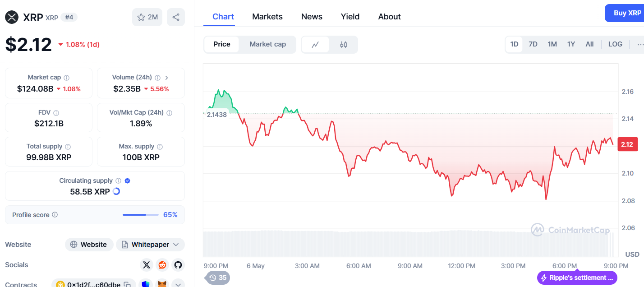Add token to MetaMask via fox icon
644x287 pixels.
(x=162, y=284)
